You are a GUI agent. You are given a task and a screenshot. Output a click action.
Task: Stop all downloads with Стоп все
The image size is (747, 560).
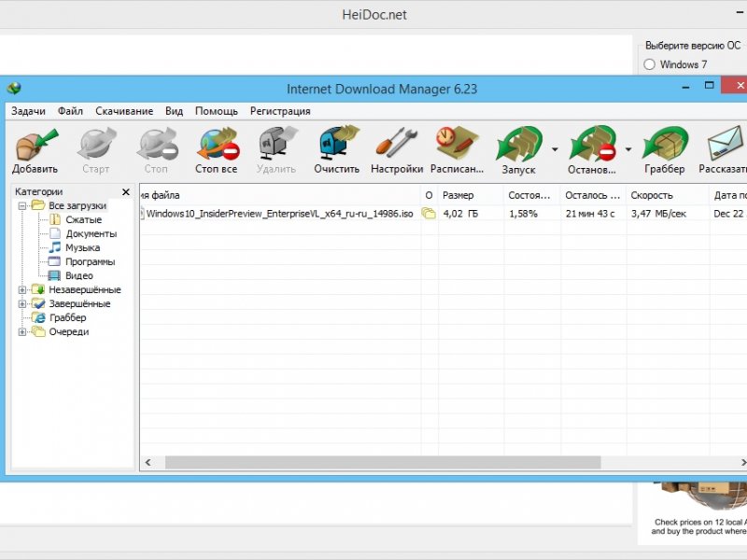coord(217,145)
